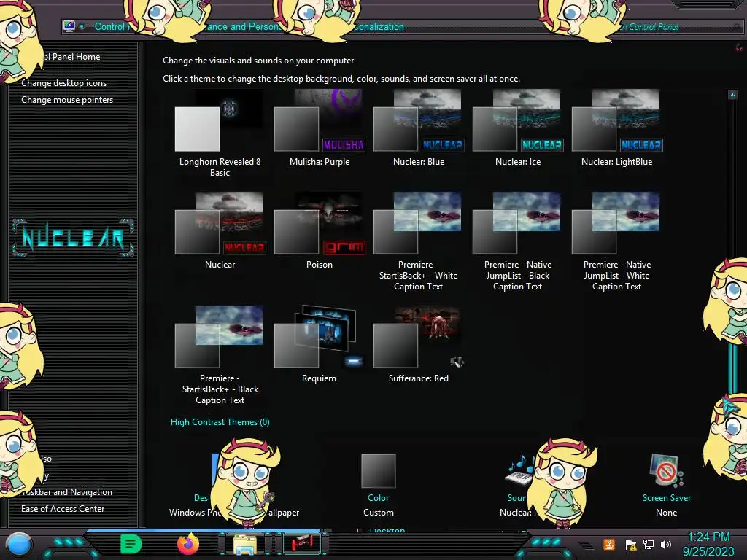The width and height of the screenshot is (747, 560).
Task: Apply the Sufferance: Red theme
Action: [418, 345]
